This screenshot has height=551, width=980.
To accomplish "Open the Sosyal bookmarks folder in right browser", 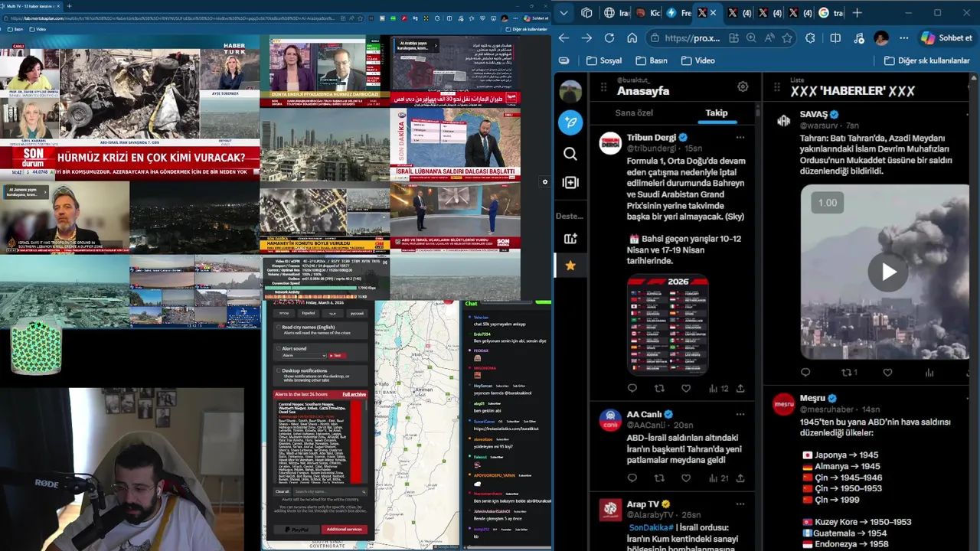I will [x=604, y=60].
